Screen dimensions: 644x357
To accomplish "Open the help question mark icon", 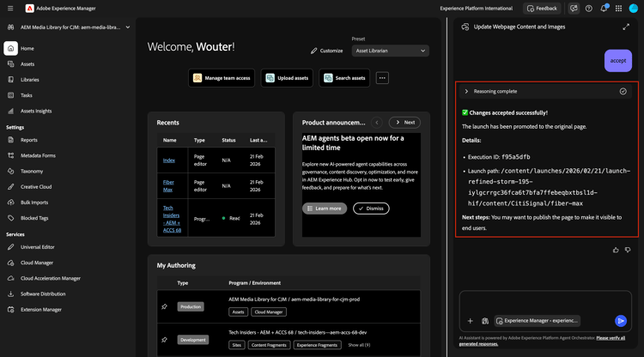I will click(x=588, y=9).
